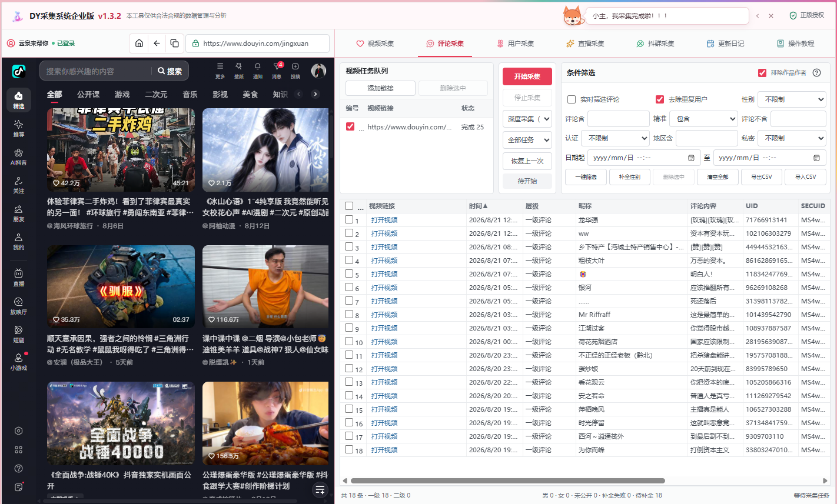The image size is (837, 504).
Task: Expand next categories arrow in Douyin tabs
Action: click(x=315, y=94)
